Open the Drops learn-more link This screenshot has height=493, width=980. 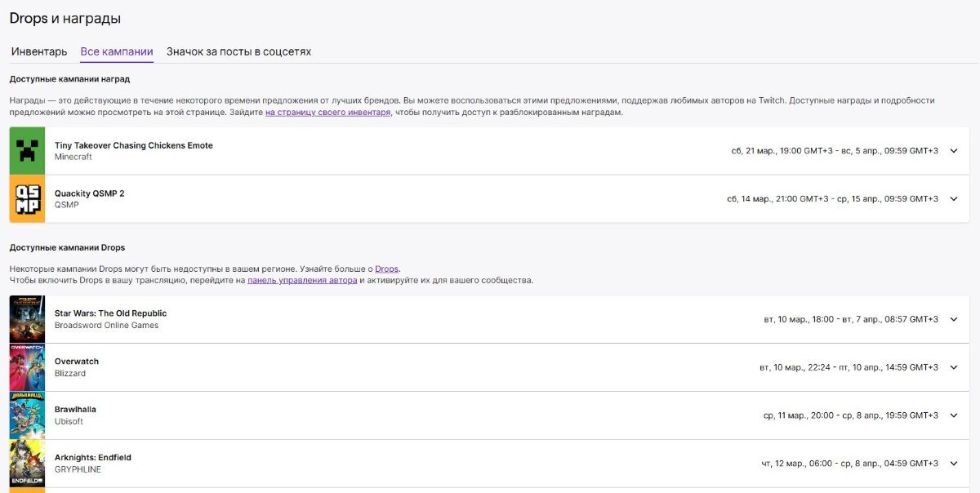coord(387,269)
